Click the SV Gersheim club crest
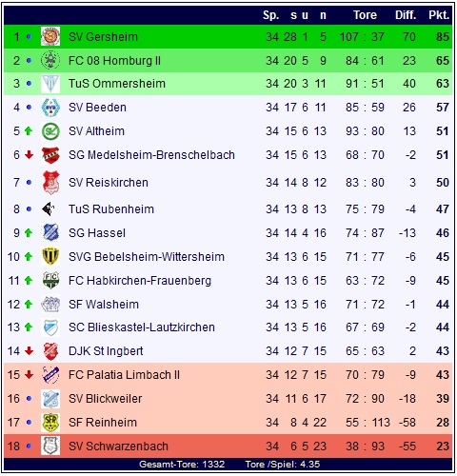Viewport: 457px width, 476px height. [x=50, y=36]
